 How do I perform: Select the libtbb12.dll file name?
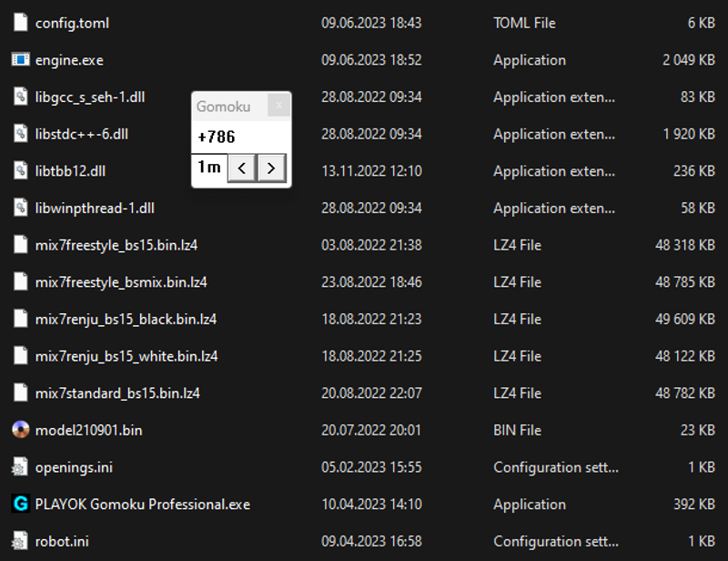71,171
